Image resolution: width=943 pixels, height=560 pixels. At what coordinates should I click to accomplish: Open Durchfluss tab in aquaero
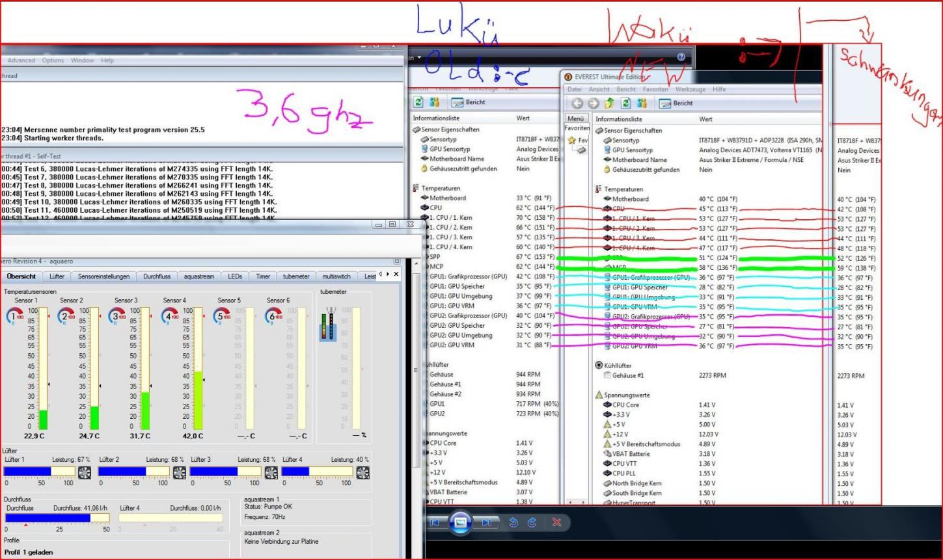(157, 276)
